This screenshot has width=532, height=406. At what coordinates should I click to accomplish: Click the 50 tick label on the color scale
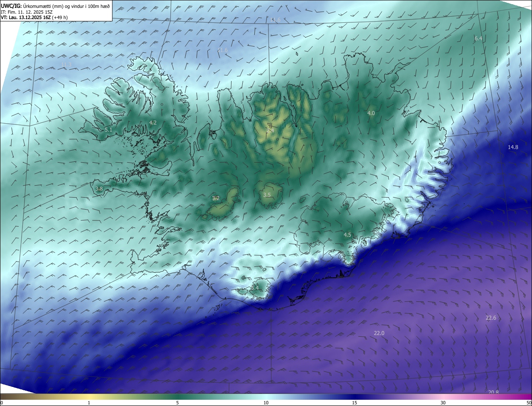pos(529,403)
